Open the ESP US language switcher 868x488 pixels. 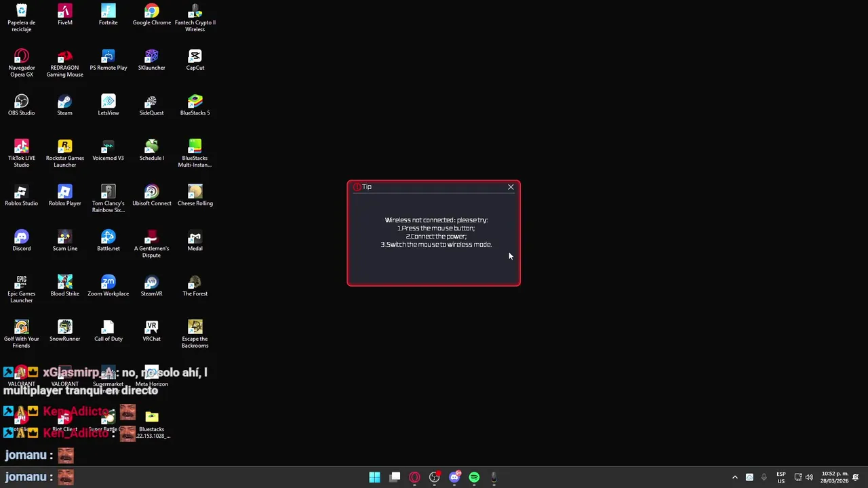[x=781, y=477]
